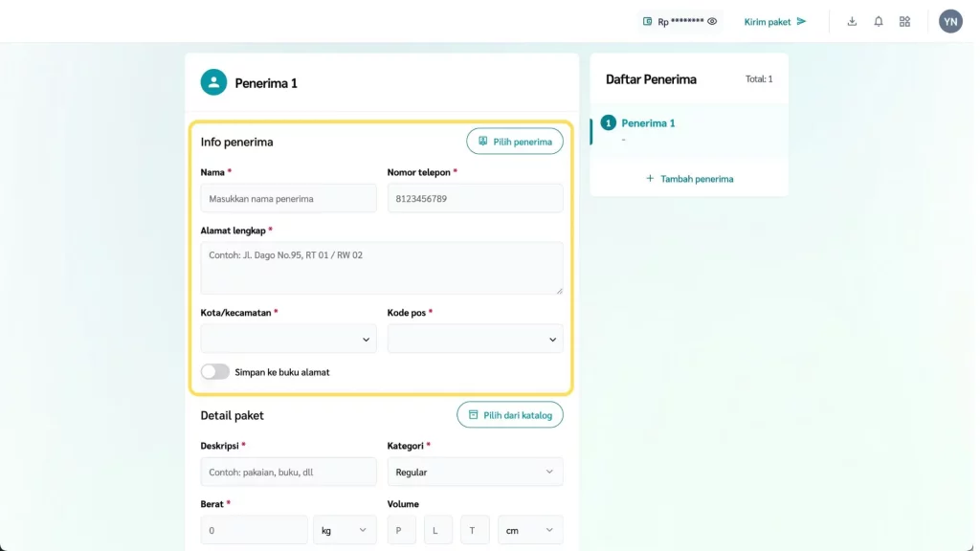Open the apps grid menu icon

click(x=904, y=21)
